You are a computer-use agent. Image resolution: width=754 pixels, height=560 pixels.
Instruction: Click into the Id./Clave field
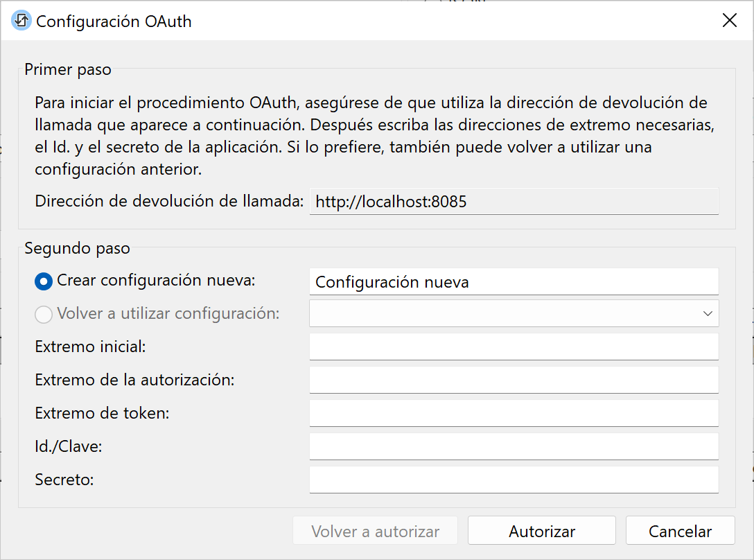(x=513, y=446)
